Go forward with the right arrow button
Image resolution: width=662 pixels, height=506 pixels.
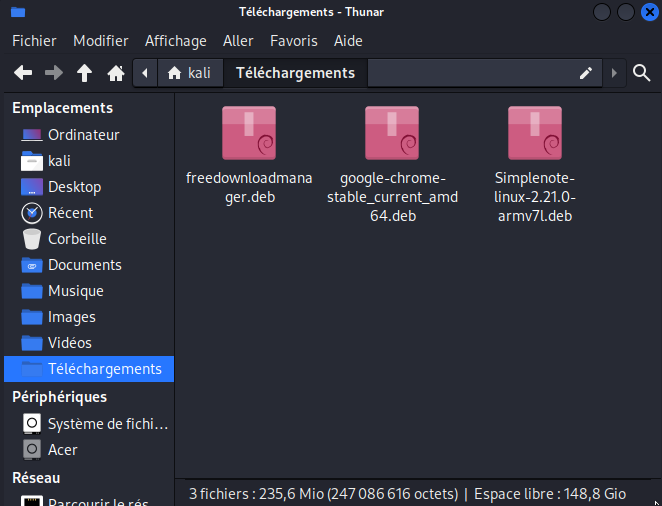click(54, 73)
